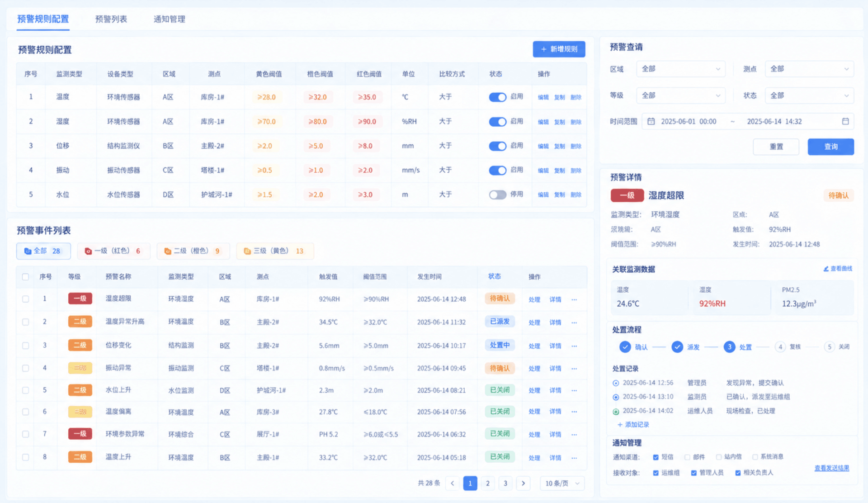Screen dimensions: 868x503
Task: Open more options for 环境参数异常 row
Action: (574, 435)
